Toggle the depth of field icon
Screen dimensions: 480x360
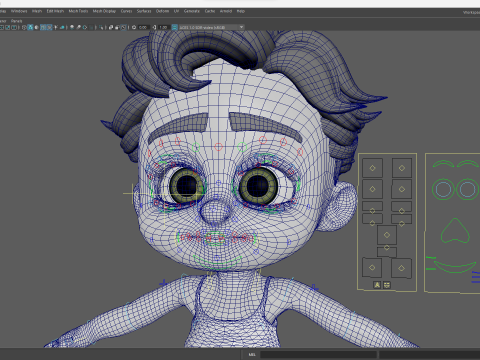coord(91,27)
